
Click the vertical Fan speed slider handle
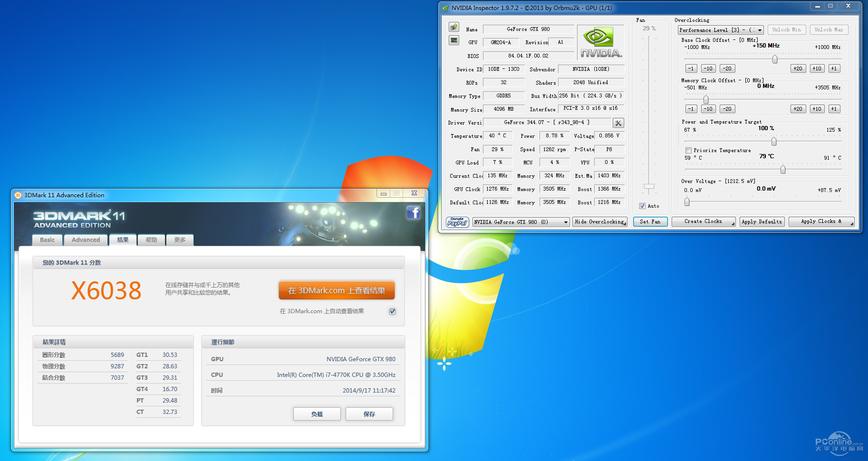(649, 186)
